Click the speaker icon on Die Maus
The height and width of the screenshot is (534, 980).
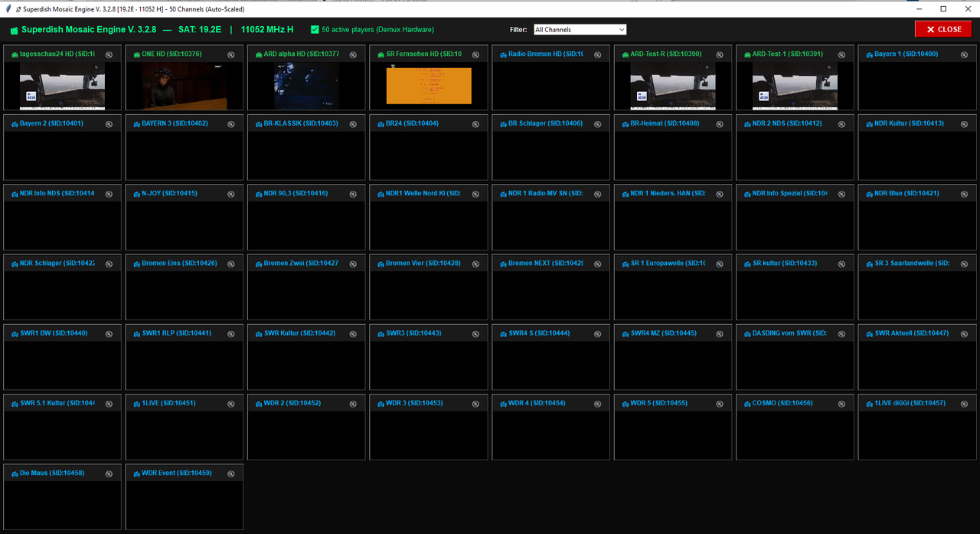pyautogui.click(x=109, y=473)
